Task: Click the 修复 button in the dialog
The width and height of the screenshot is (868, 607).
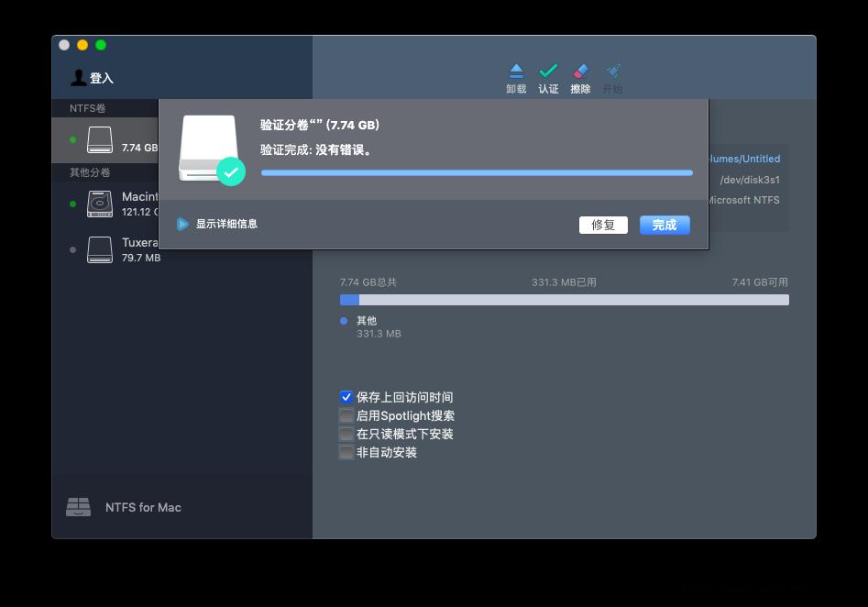Action: coord(603,225)
